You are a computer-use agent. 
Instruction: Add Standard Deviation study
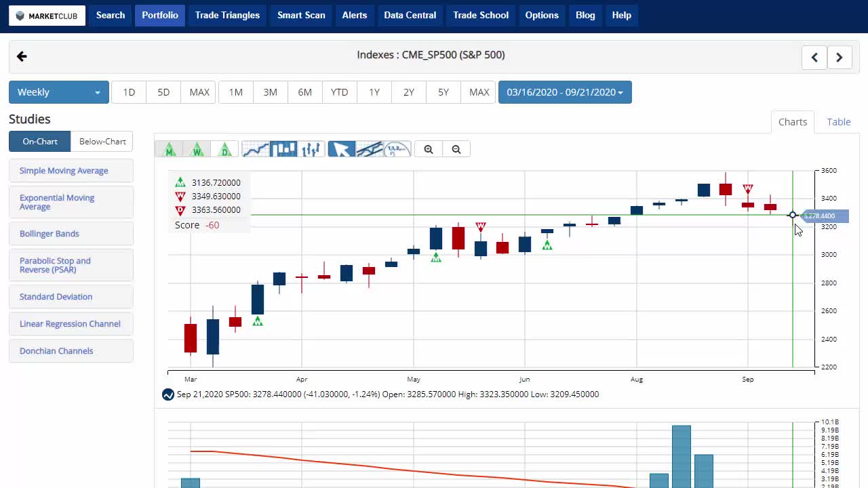71,297
